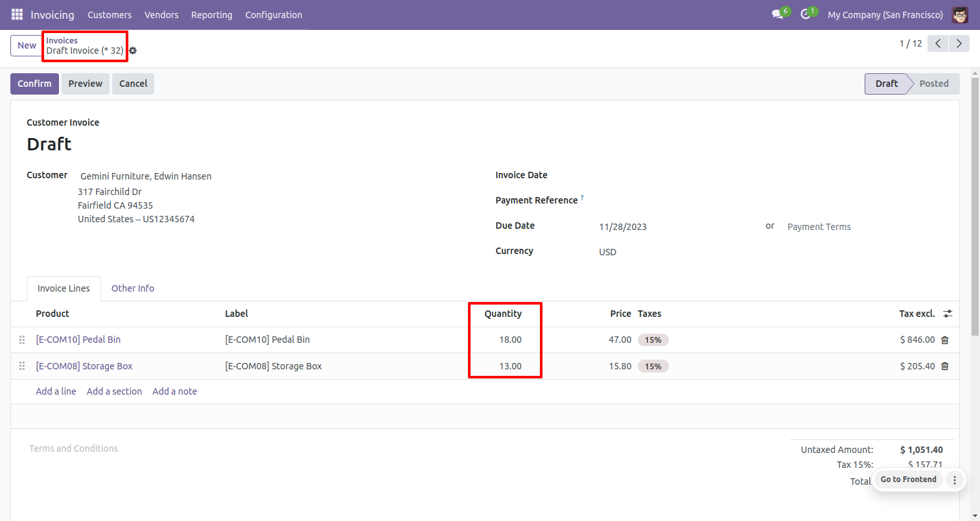Go to the next record arrow
Image resolution: width=980 pixels, height=521 pixels.
958,44
